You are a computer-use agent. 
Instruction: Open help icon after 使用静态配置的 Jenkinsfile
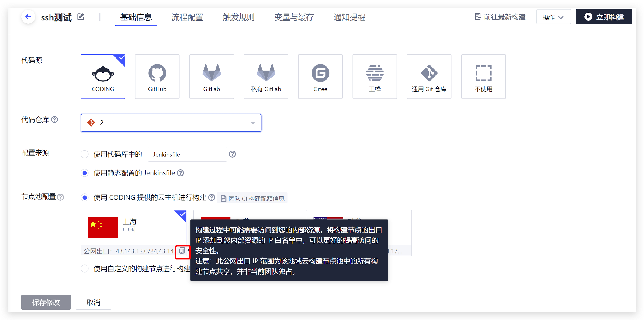tap(180, 173)
